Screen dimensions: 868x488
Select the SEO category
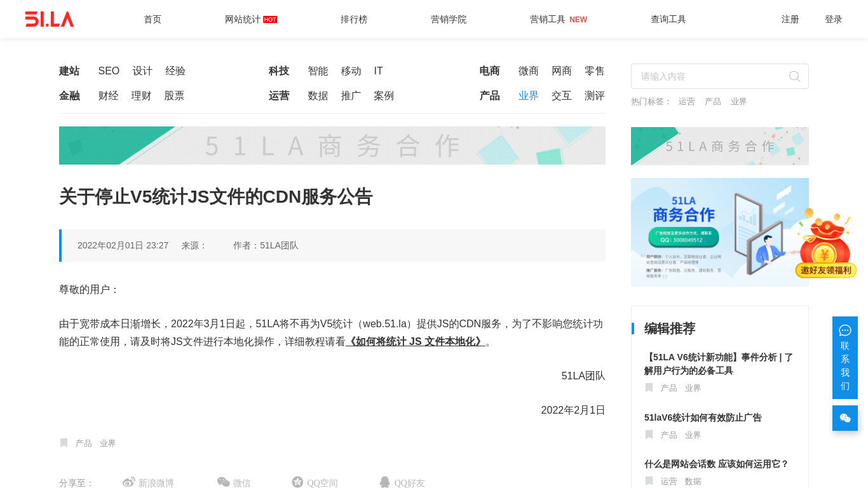point(109,71)
